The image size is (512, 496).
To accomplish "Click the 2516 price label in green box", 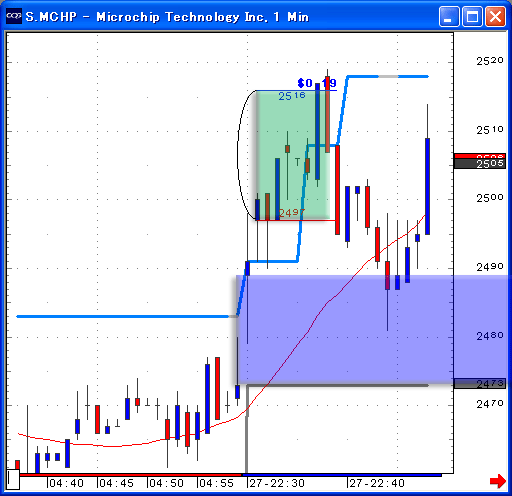I will (x=292, y=96).
